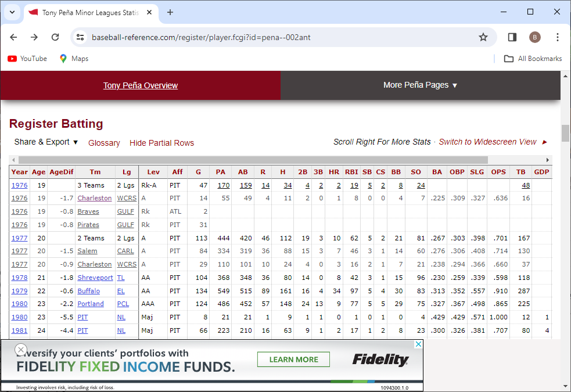Screen dimensions: 571x392
Task: Click the 170 PA value in 1976 row
Action: [224, 185]
